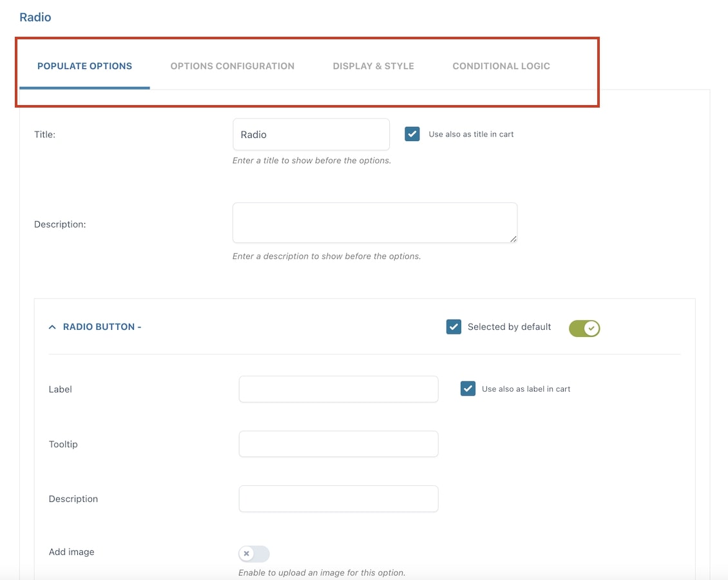The width and height of the screenshot is (728, 580).
Task: Open the Options Configuration tab
Action: point(232,66)
